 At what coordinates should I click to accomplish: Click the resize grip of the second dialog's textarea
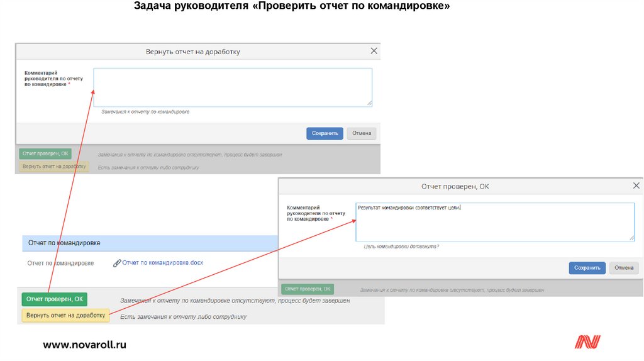[631, 238]
